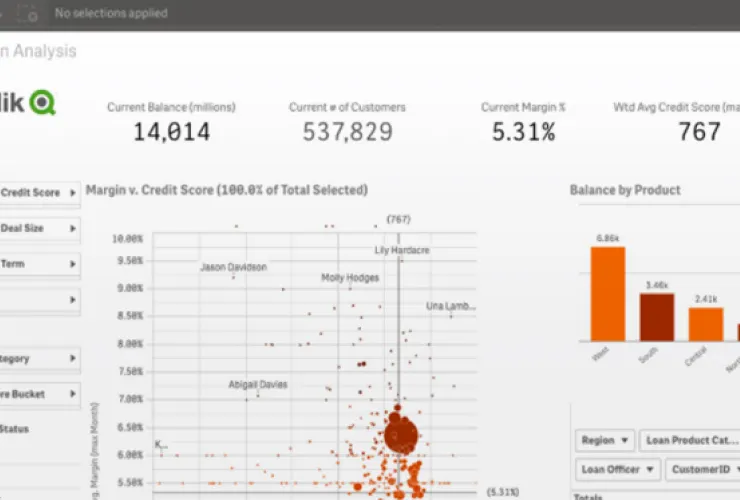This screenshot has width=740, height=500.
Task: Select the Una Lamb... data label
Action: pos(451,306)
